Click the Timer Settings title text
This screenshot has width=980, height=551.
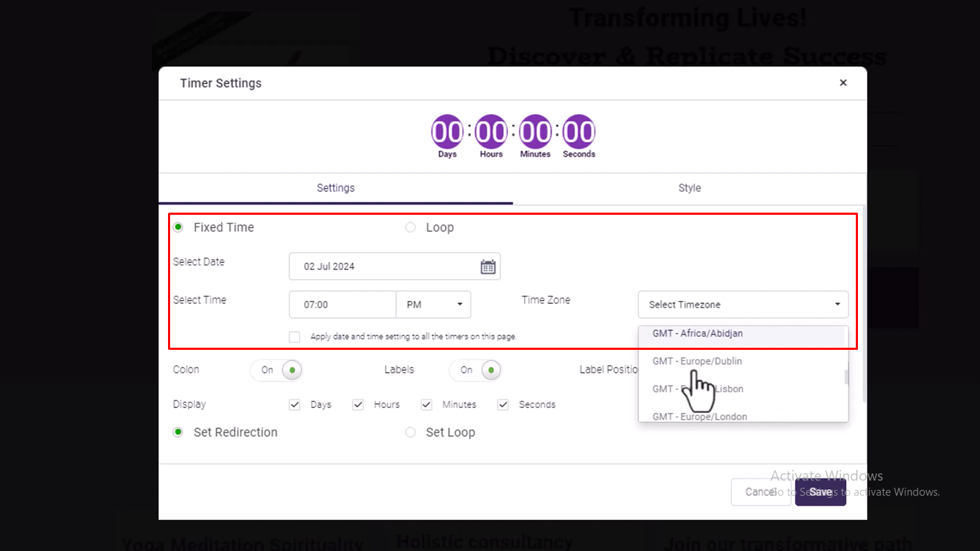[220, 83]
